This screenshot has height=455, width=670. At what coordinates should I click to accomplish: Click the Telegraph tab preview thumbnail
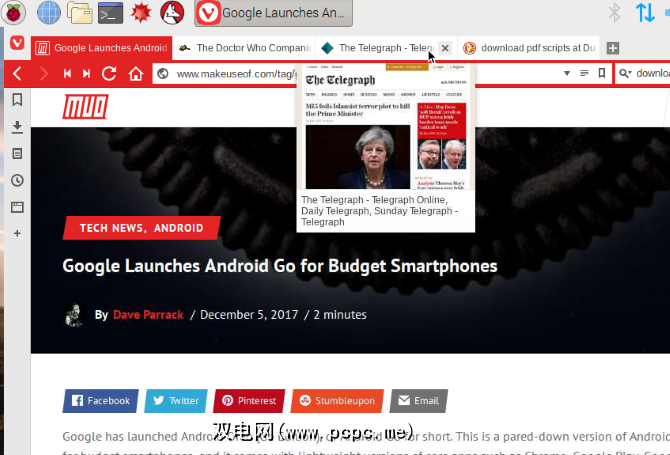(385, 126)
